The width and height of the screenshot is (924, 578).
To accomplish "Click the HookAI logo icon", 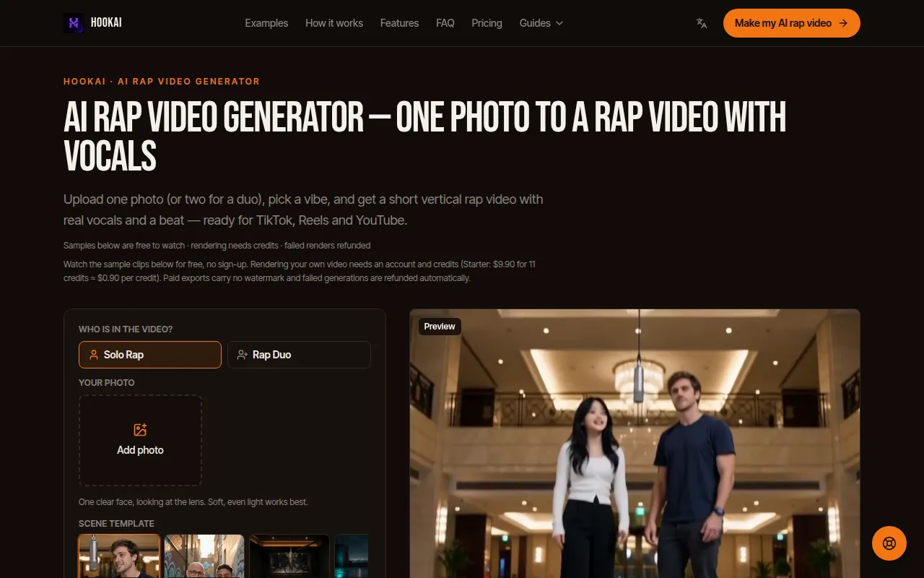I will coord(74,23).
